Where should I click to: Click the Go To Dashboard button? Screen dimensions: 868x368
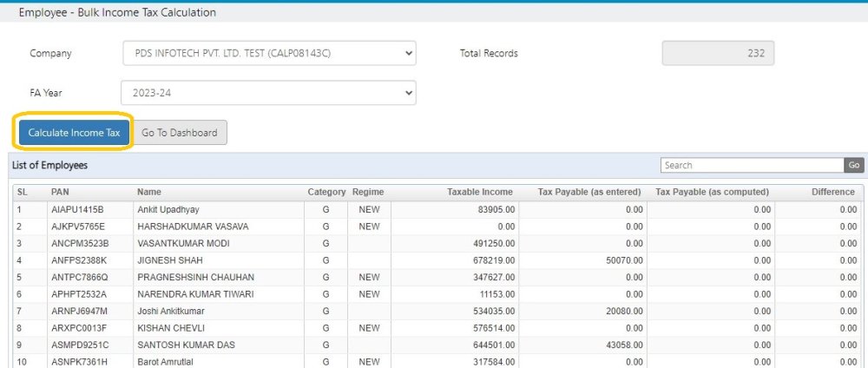point(180,133)
